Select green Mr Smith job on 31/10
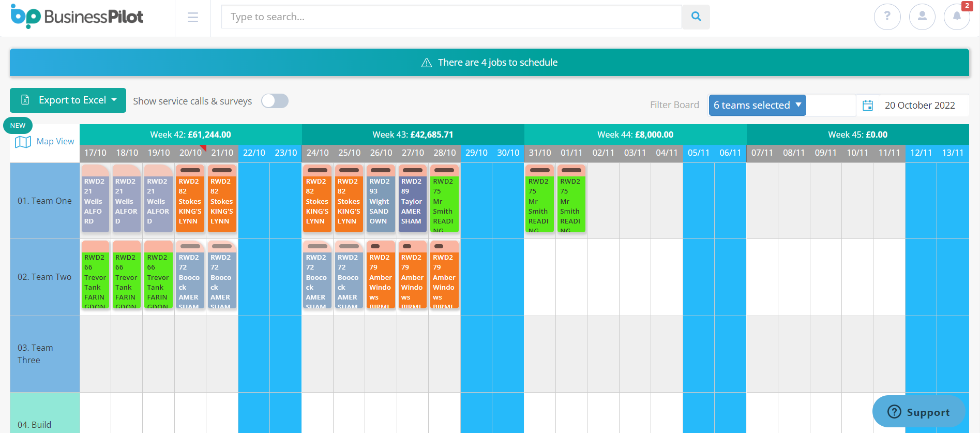The image size is (980, 433). coord(539,201)
